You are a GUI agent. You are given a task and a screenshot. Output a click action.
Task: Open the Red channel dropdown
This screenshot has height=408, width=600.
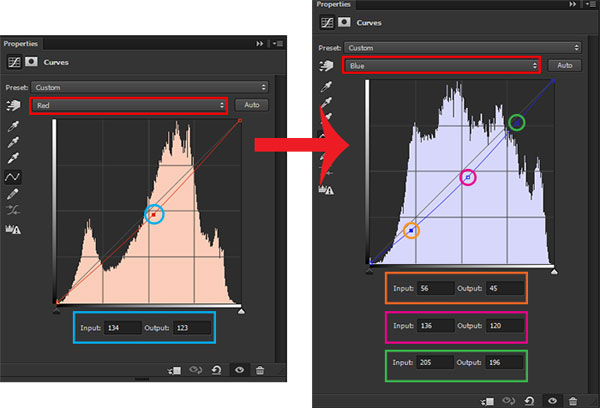point(128,104)
